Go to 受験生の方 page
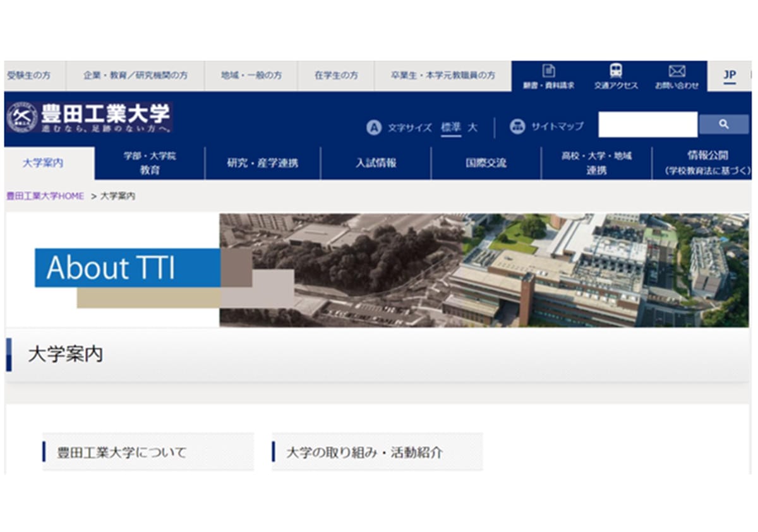This screenshot has height=532, width=758. click(x=29, y=75)
